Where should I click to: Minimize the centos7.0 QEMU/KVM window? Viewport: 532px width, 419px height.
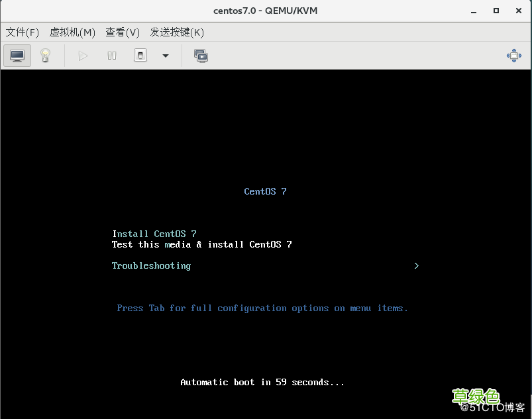click(474, 11)
